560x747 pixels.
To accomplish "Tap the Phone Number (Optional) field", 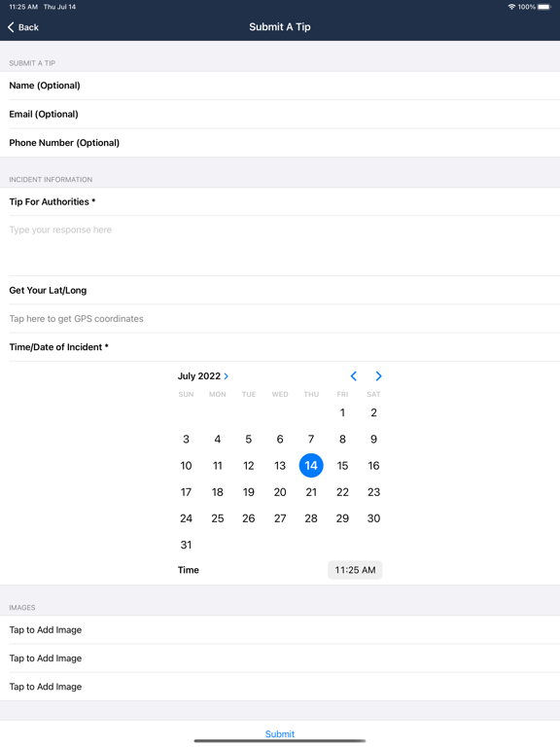I will coord(280,143).
